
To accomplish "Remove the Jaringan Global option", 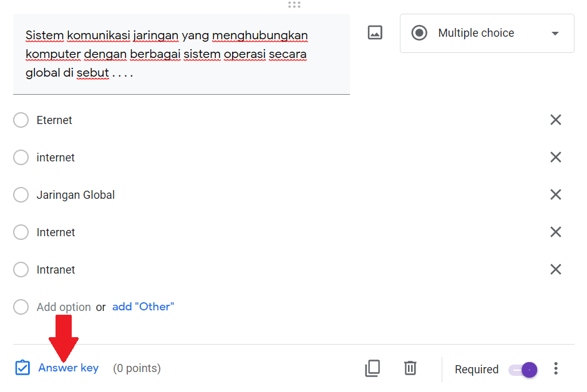I will point(556,194).
